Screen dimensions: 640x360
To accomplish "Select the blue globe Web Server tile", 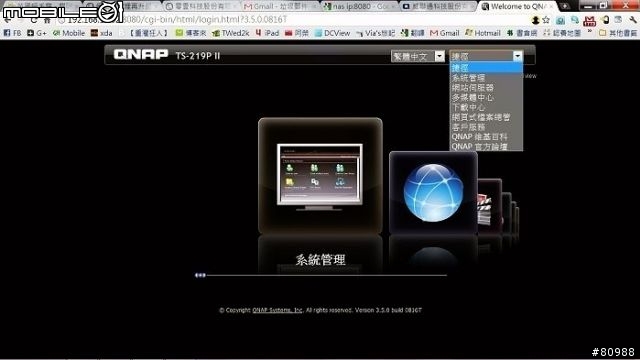I will [433, 193].
